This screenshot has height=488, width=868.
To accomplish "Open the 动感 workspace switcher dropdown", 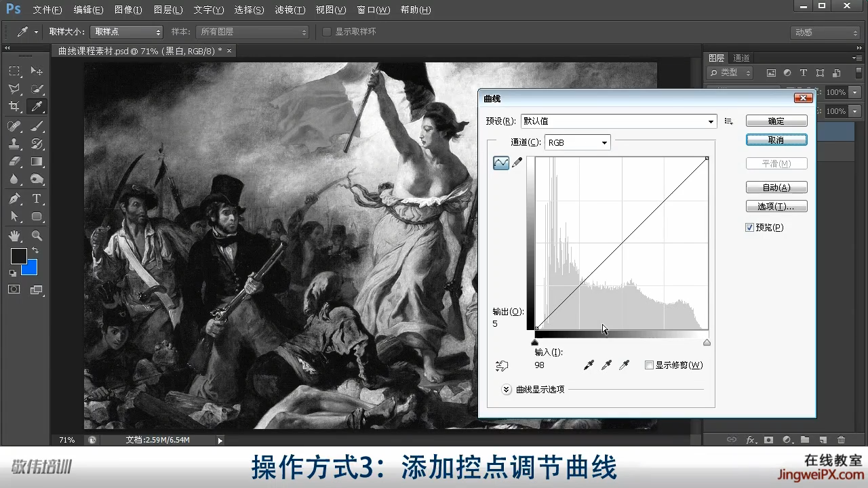I will pyautogui.click(x=825, y=33).
